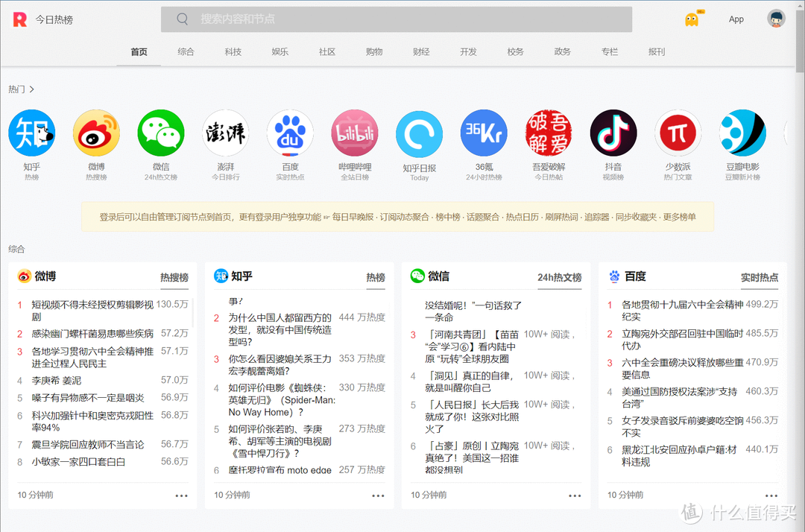Select the 实时热点 tab on 百度 card

[760, 277]
